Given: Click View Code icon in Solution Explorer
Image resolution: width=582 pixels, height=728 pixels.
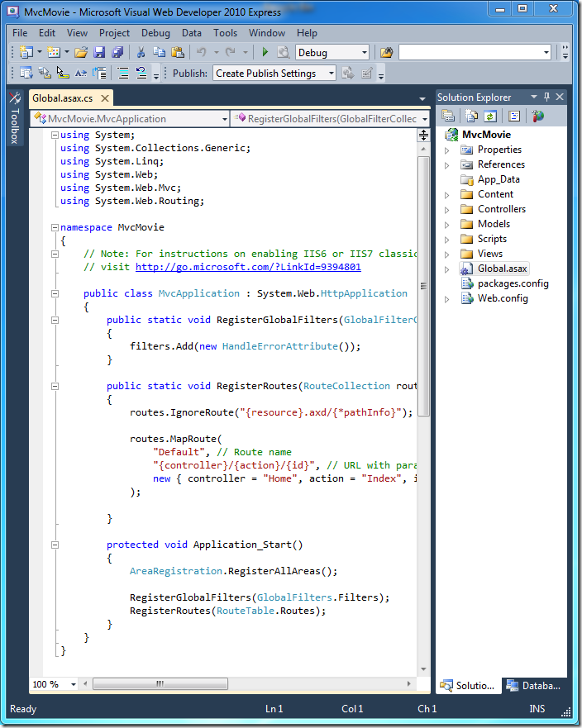Looking at the screenshot, I should (513, 117).
